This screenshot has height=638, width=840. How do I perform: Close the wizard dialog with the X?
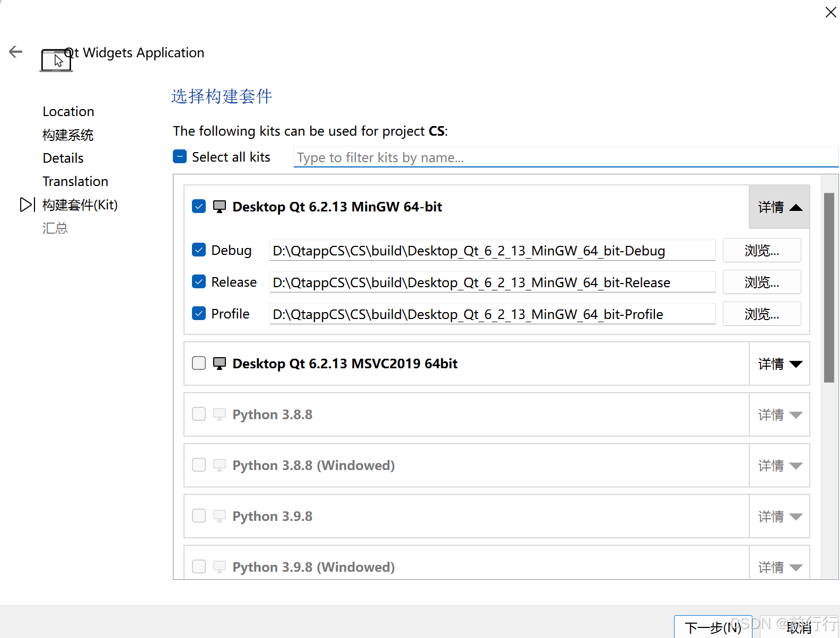pyautogui.click(x=831, y=12)
